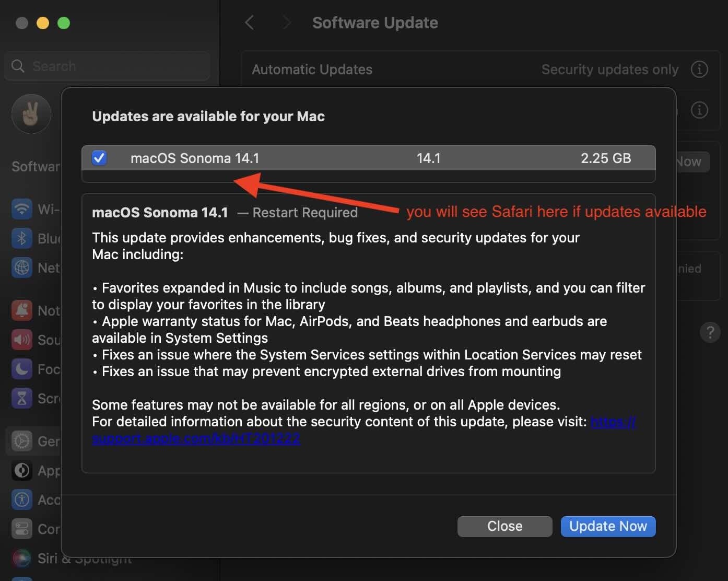Click the profile avatar
Screen dimensions: 728x581
[x=31, y=113]
